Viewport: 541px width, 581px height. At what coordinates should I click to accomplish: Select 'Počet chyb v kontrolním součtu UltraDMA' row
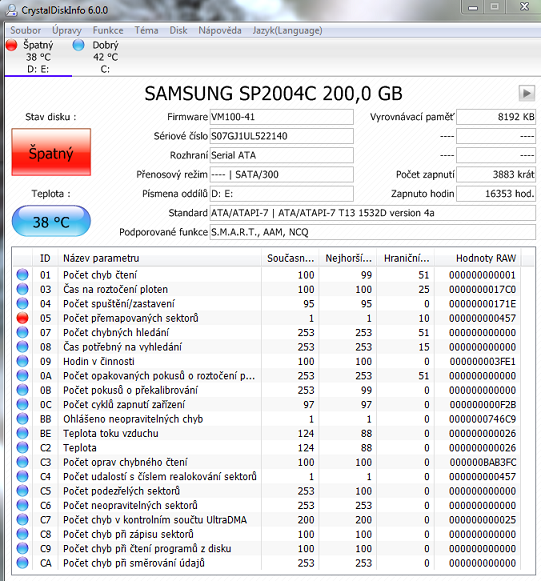(x=155, y=520)
